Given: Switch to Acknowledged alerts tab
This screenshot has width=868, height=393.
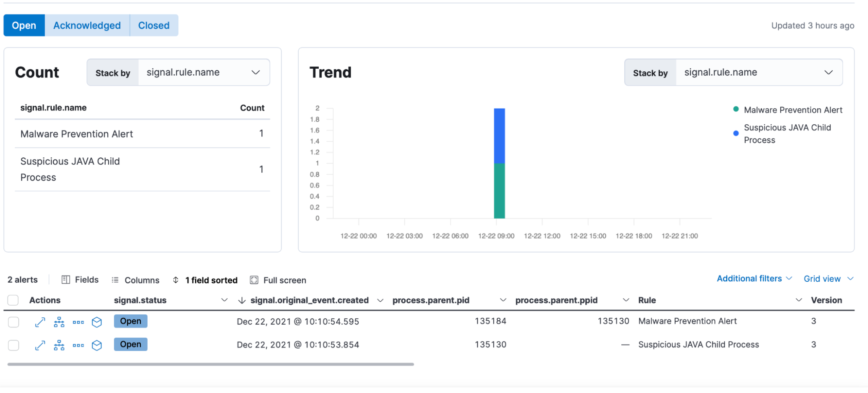Looking at the screenshot, I should coord(87,25).
